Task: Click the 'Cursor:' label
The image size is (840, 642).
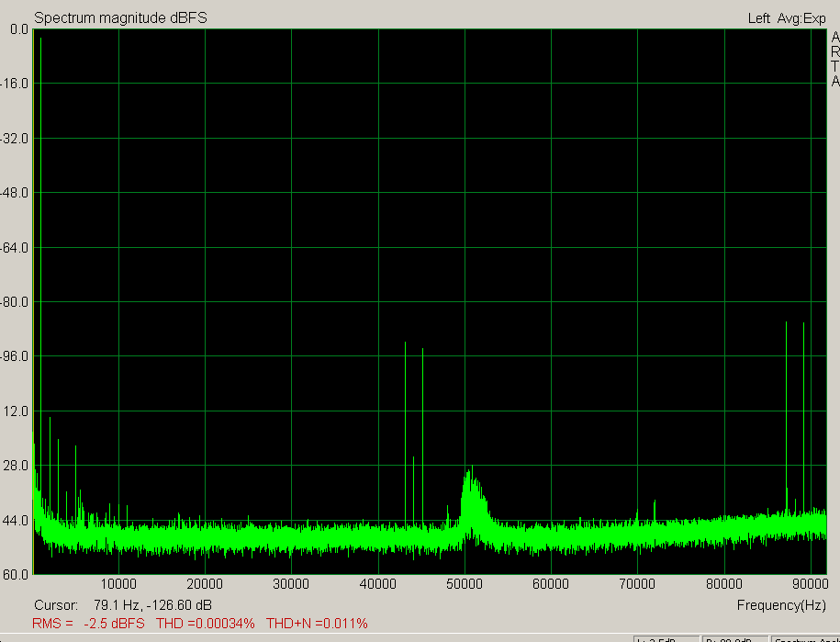Action: click(56, 605)
